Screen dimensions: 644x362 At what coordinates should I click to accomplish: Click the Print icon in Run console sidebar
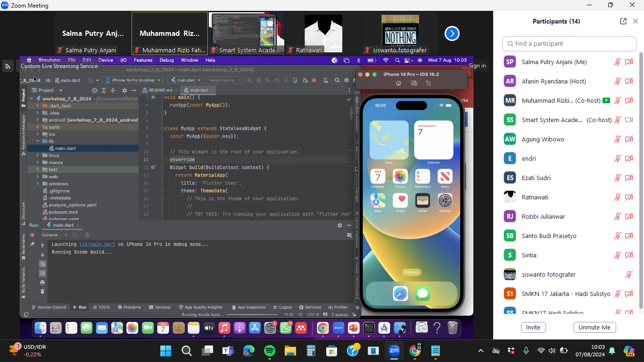(x=42, y=282)
